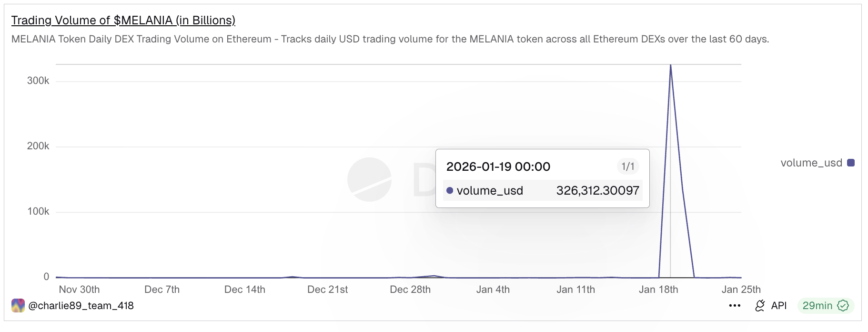
Task: Click the volume_usd legend color square
Action: click(851, 163)
